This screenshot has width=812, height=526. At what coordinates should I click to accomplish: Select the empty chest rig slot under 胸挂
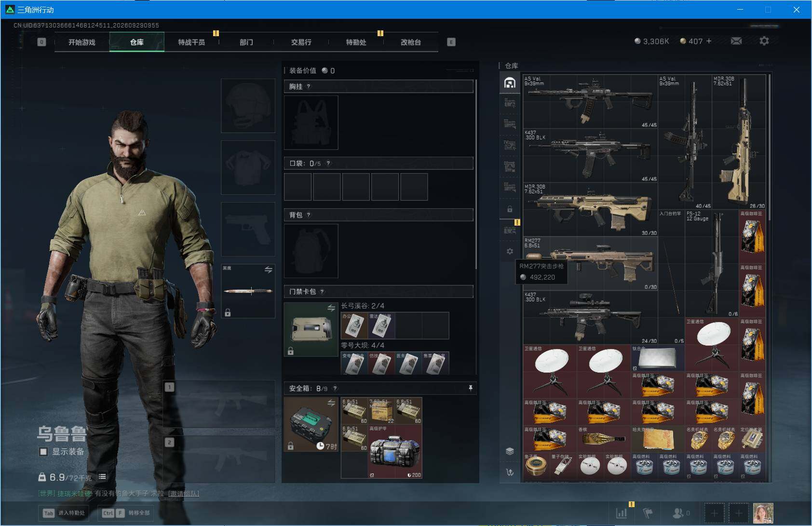[311, 122]
